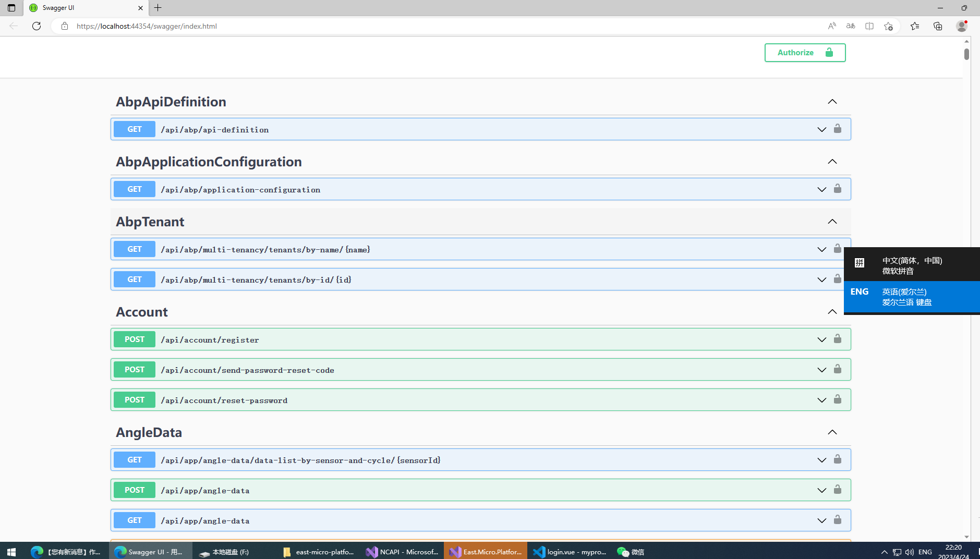This screenshot has height=559, width=980.
Task: Collapse the AbpApplicationConfiguration section
Action: pos(832,162)
